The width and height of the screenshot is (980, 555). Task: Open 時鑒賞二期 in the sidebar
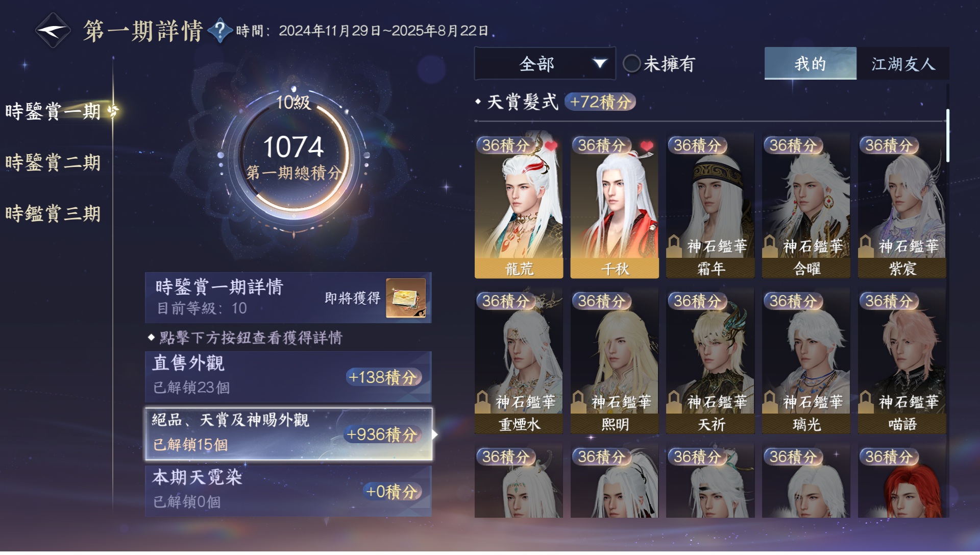tap(53, 162)
